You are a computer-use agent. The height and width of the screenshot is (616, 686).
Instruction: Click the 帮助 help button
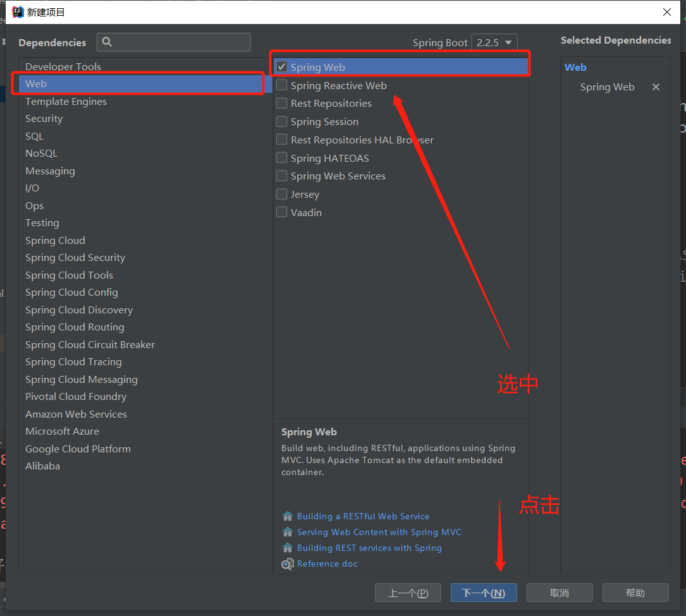point(635,593)
